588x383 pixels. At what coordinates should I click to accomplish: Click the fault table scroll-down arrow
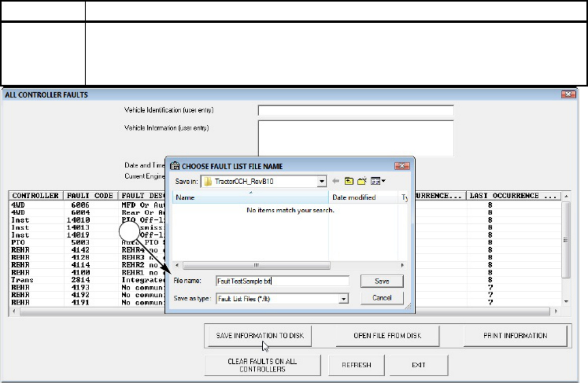pos(566,301)
